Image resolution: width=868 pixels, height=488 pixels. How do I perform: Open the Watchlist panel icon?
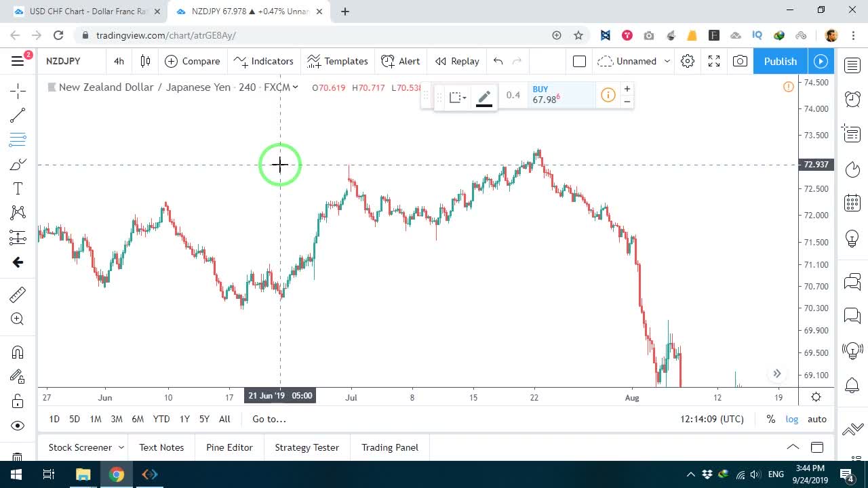(852, 65)
